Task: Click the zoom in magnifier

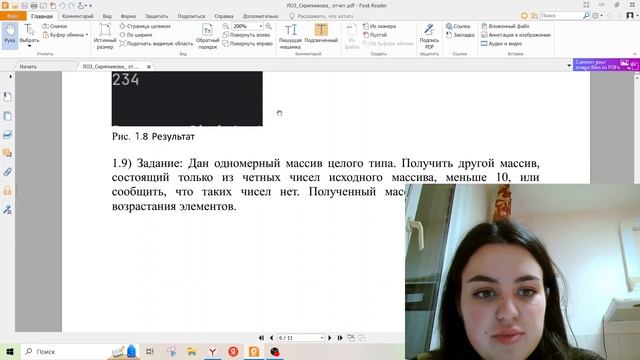Action: click(268, 26)
